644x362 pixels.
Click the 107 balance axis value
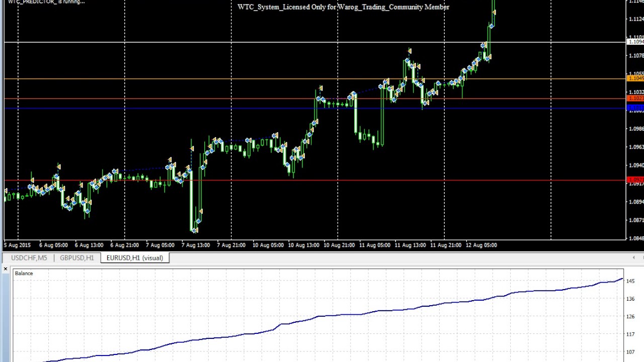(x=630, y=352)
